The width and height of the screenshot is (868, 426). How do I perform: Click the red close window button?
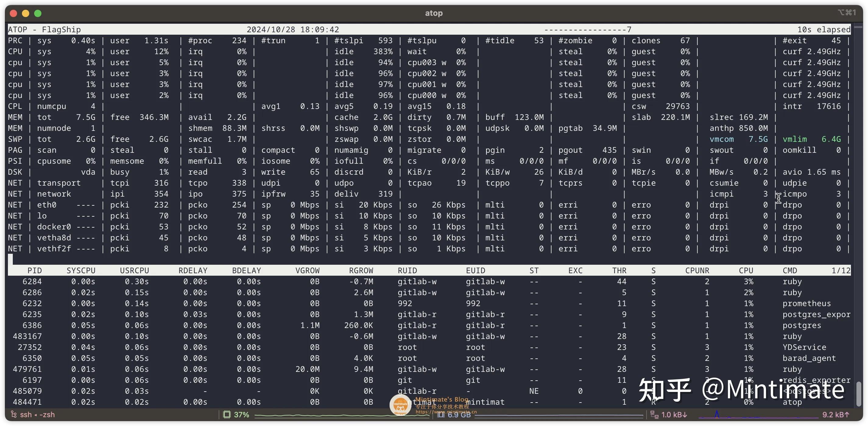coord(13,13)
